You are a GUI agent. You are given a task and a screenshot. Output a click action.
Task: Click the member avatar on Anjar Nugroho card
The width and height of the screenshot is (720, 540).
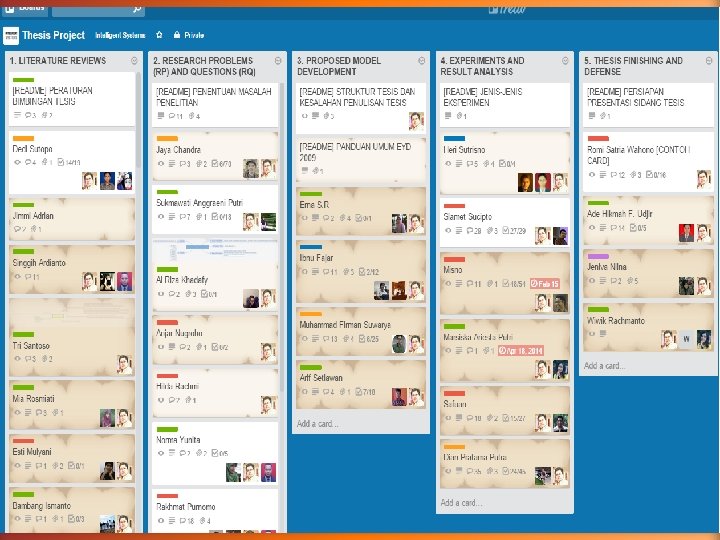[x=268, y=352]
